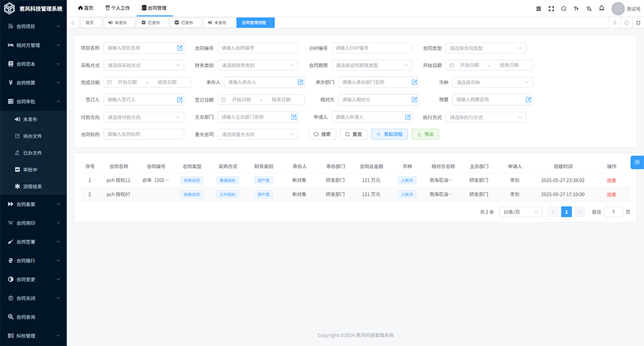The height and width of the screenshot is (346, 644).
Task: Click the picker icon in 申请人 field
Action: [x=408, y=117]
